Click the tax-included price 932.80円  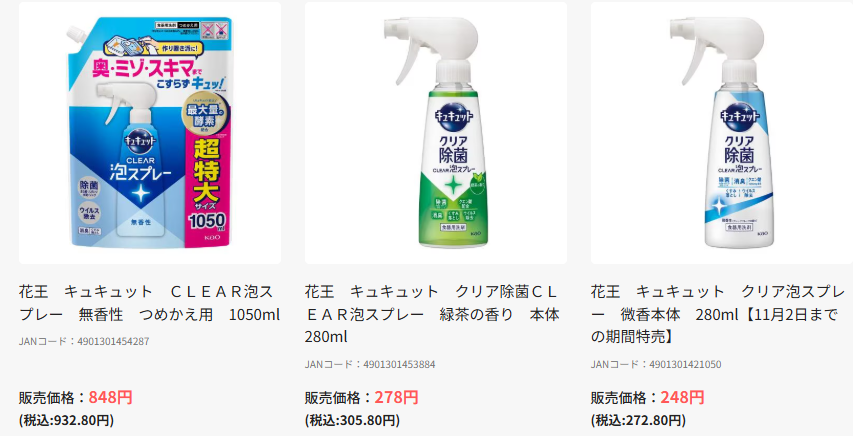tap(66, 420)
